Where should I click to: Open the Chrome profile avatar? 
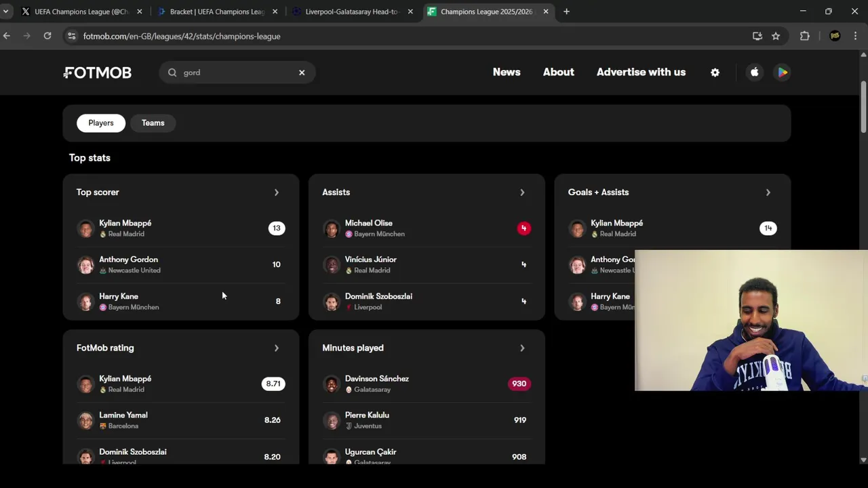click(835, 36)
